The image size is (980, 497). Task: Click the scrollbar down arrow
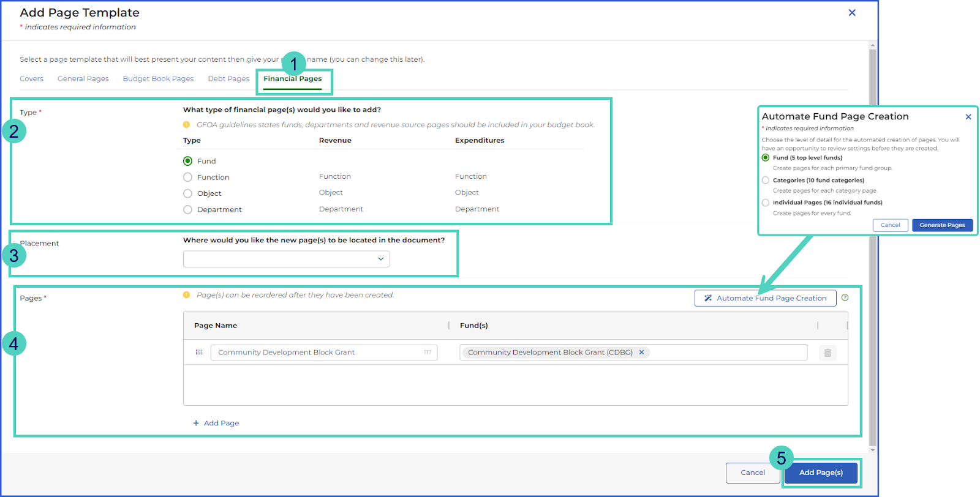pyautogui.click(x=873, y=450)
